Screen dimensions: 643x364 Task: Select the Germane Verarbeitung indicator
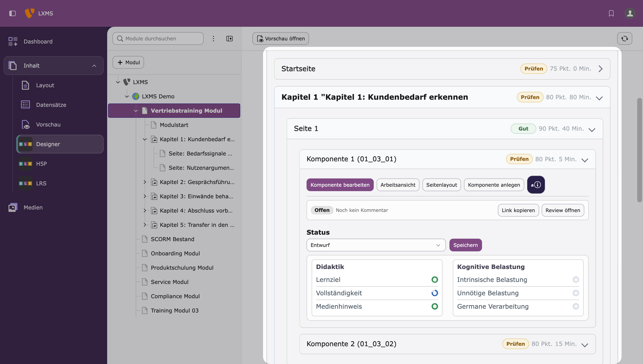point(576,306)
